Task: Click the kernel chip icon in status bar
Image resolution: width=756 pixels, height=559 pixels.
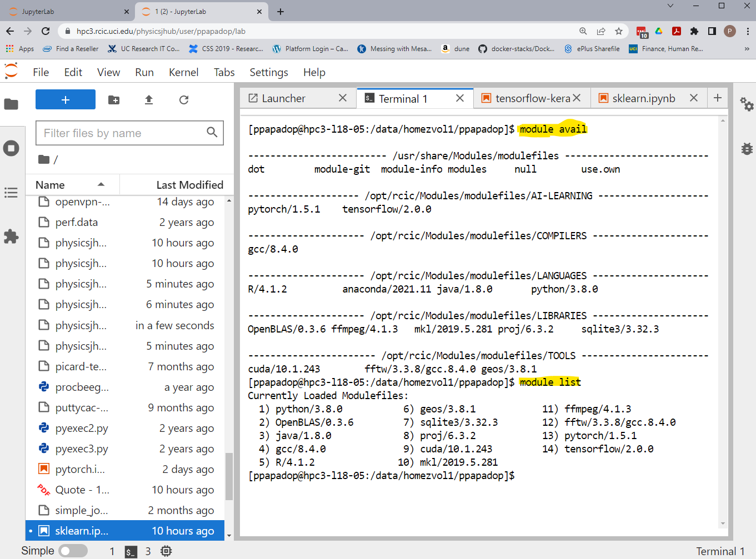Action: [x=166, y=551]
